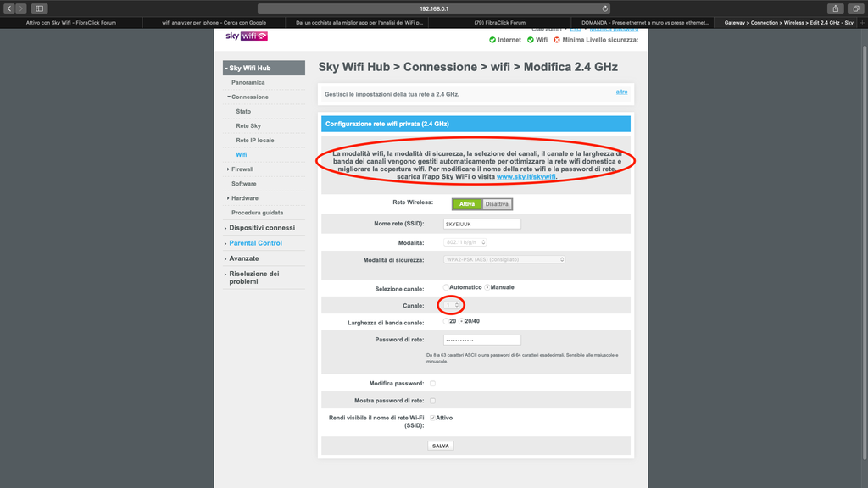
Task: Switch to 'wifi analyzer per iphone' tab
Action: (214, 23)
